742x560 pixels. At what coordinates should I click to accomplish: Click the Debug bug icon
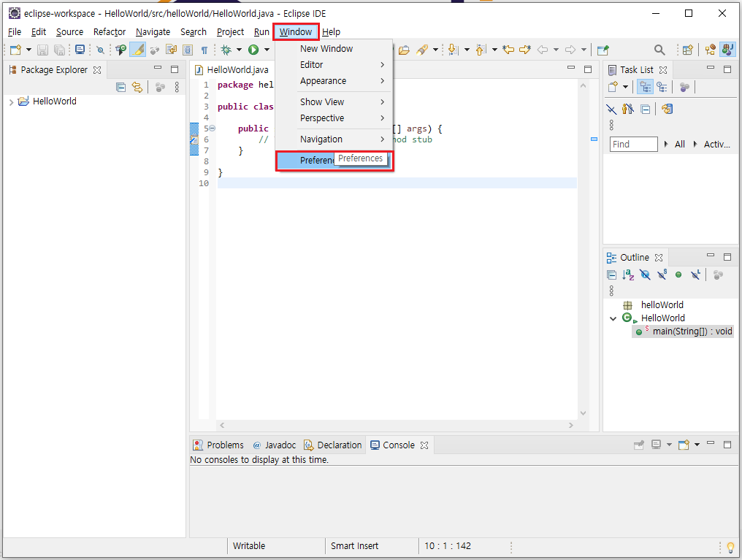point(226,50)
